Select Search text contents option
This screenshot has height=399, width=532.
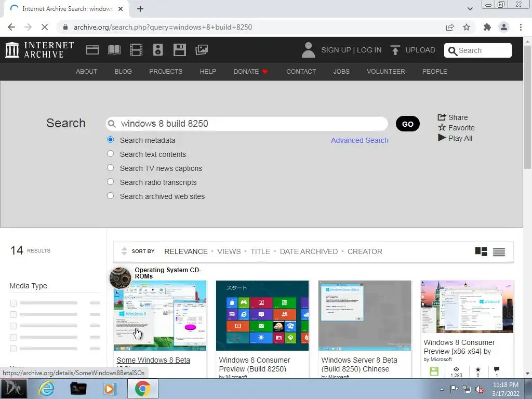pyautogui.click(x=110, y=154)
